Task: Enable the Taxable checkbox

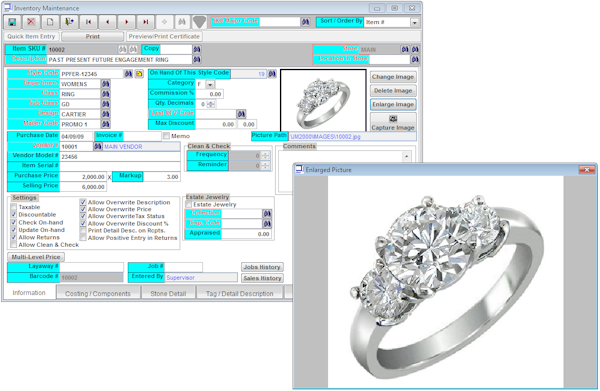Action: tap(14, 207)
